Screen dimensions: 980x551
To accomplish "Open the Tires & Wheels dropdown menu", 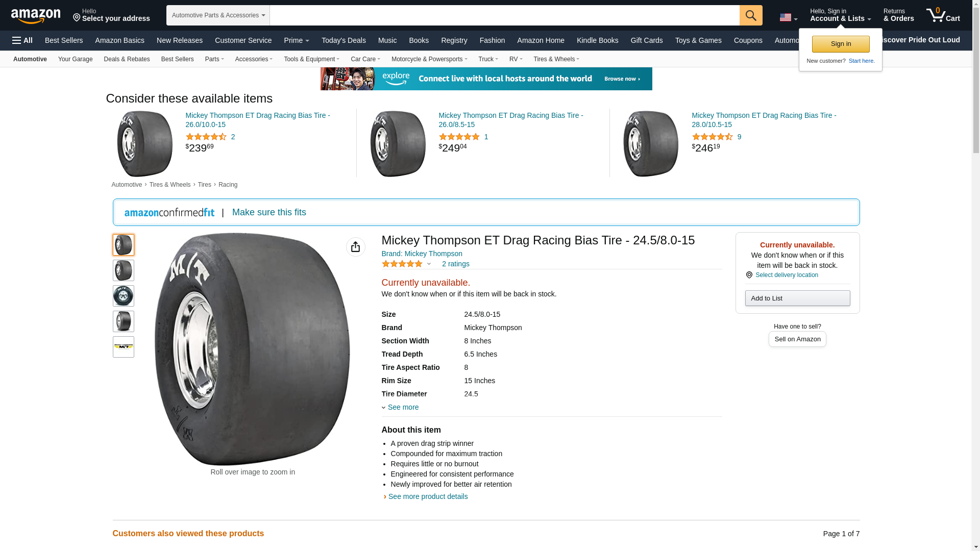I will coord(556,59).
